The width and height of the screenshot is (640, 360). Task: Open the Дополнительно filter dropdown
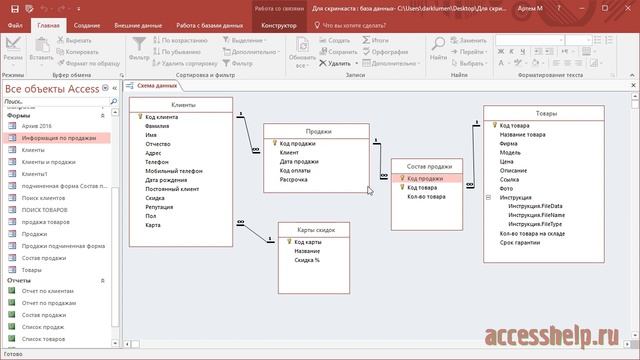tap(251, 52)
